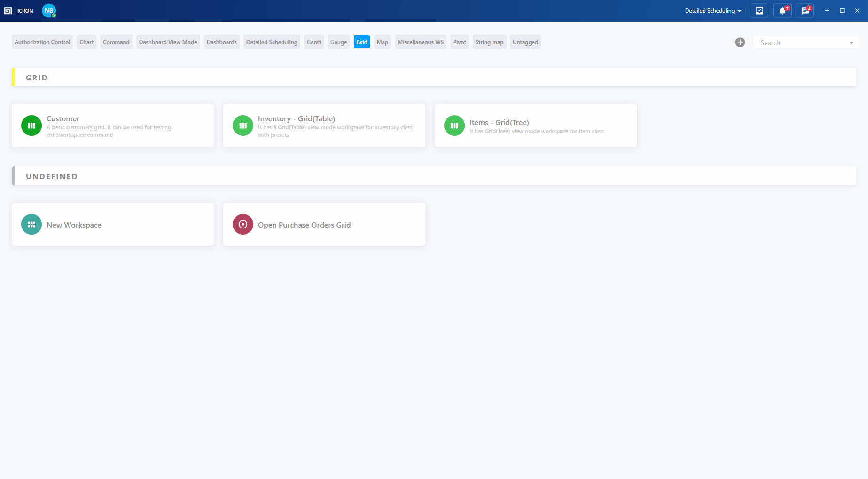Click the Open Purchase Orders Grid red icon

(x=243, y=224)
